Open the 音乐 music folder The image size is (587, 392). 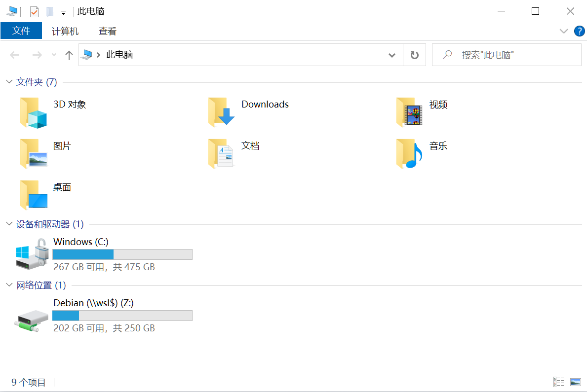409,153
